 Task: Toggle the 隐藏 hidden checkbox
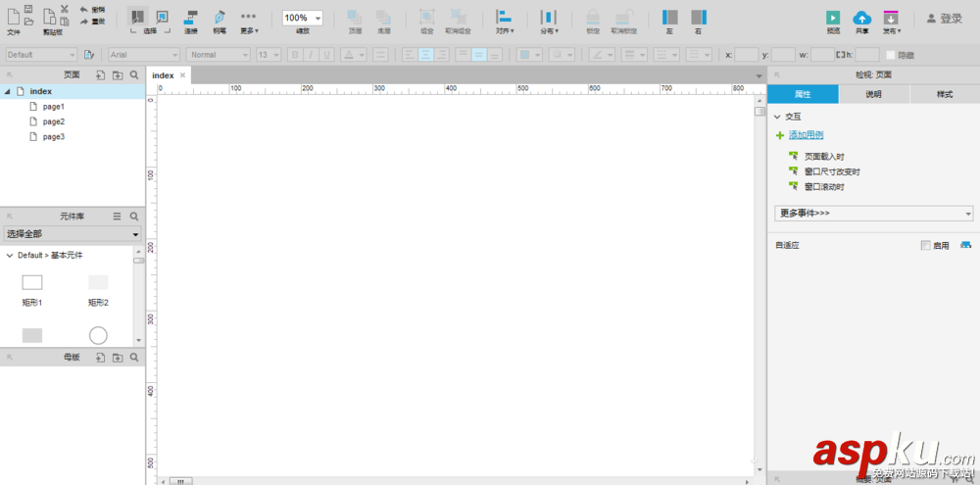point(891,55)
